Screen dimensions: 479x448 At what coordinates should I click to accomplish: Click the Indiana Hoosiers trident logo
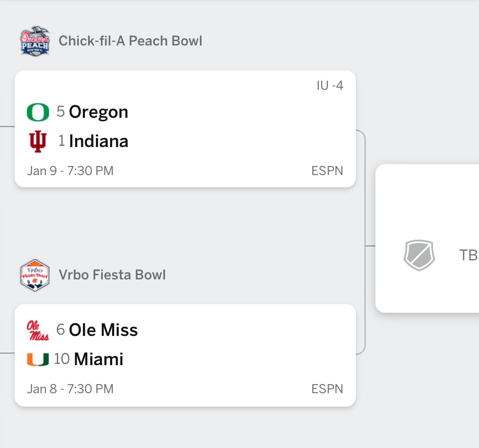click(38, 141)
